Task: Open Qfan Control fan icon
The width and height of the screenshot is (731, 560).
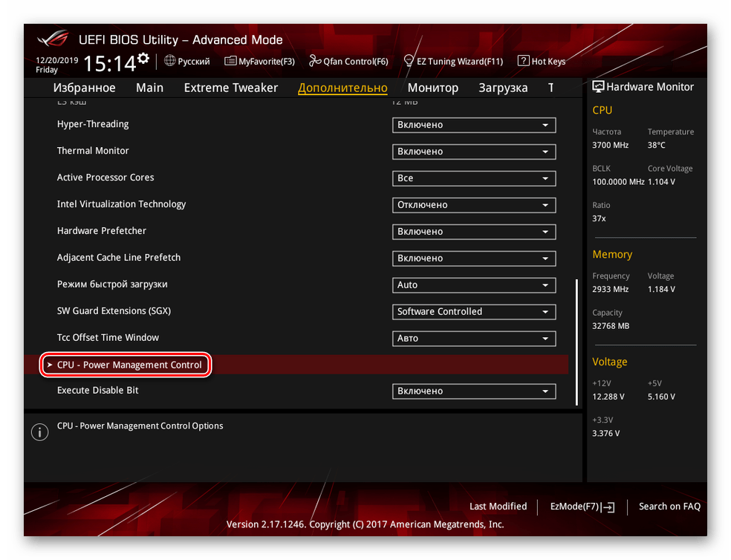Action: [315, 61]
